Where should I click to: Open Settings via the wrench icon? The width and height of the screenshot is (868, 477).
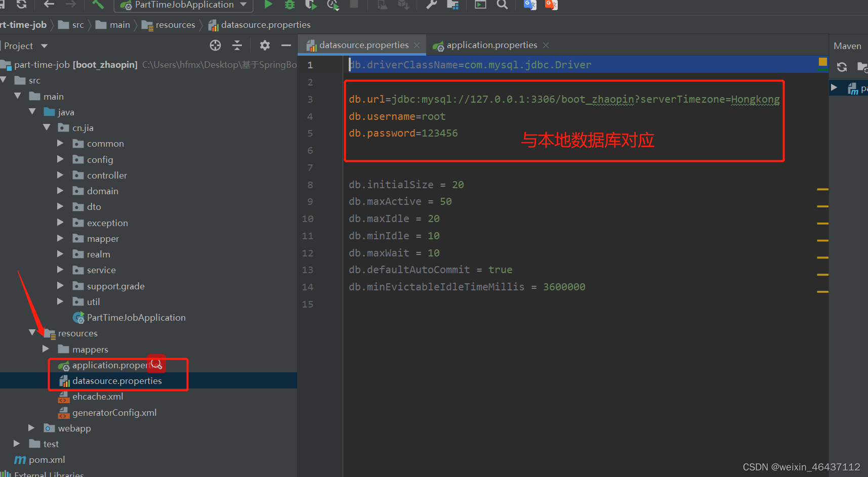coord(431,5)
